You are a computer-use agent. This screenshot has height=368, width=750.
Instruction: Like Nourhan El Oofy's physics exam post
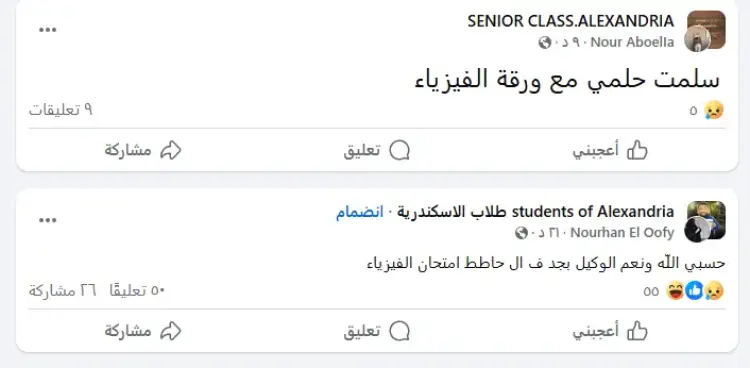610,331
